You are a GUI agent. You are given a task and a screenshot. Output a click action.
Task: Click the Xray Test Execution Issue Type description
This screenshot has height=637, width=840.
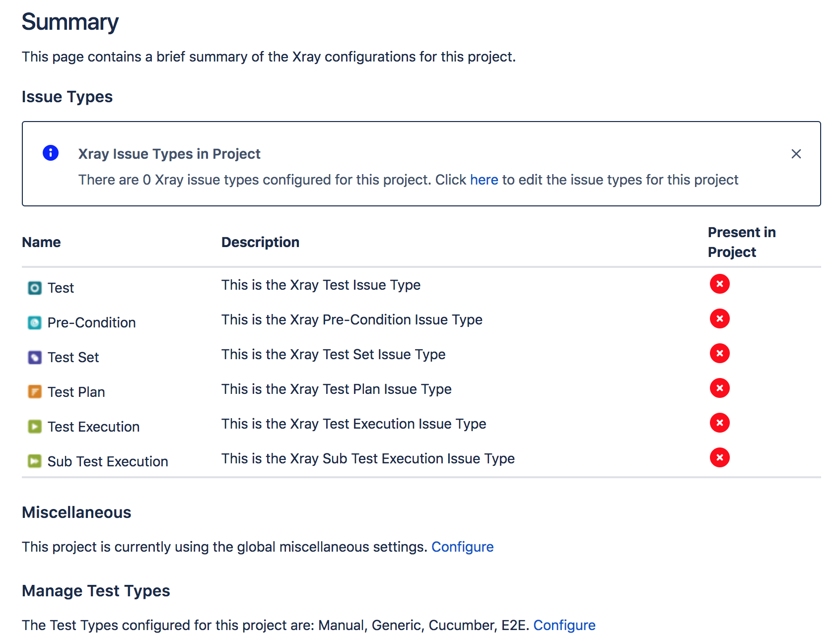[354, 424]
